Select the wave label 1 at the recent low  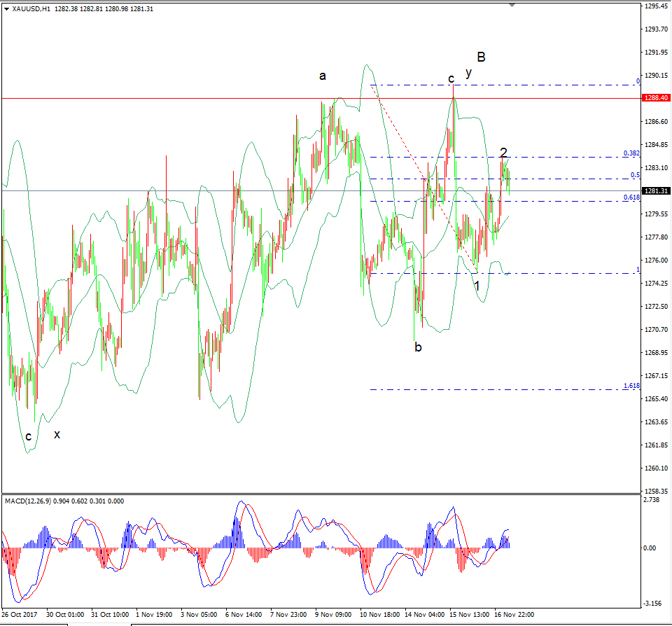pyautogui.click(x=477, y=286)
